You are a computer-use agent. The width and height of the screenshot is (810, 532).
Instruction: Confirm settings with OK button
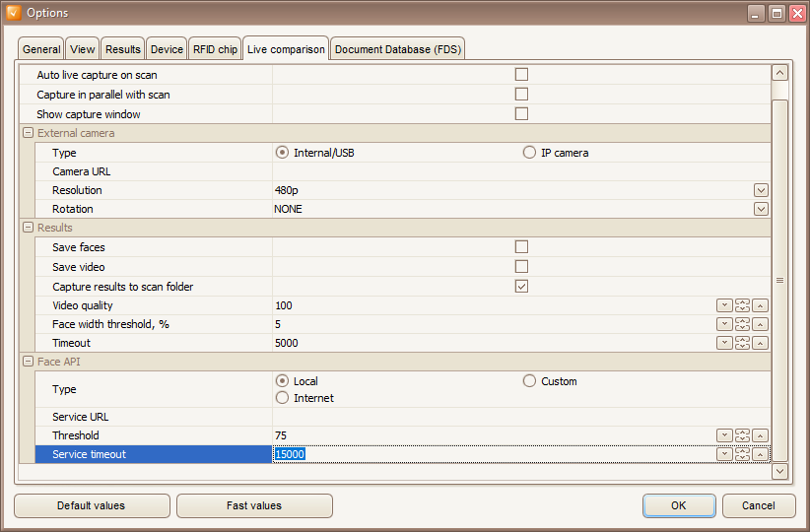point(679,505)
